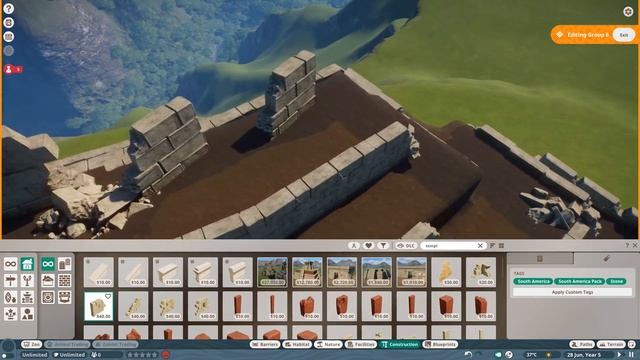Select the selected $40 stone ruin piece
The image size is (640, 360).
pos(99,306)
